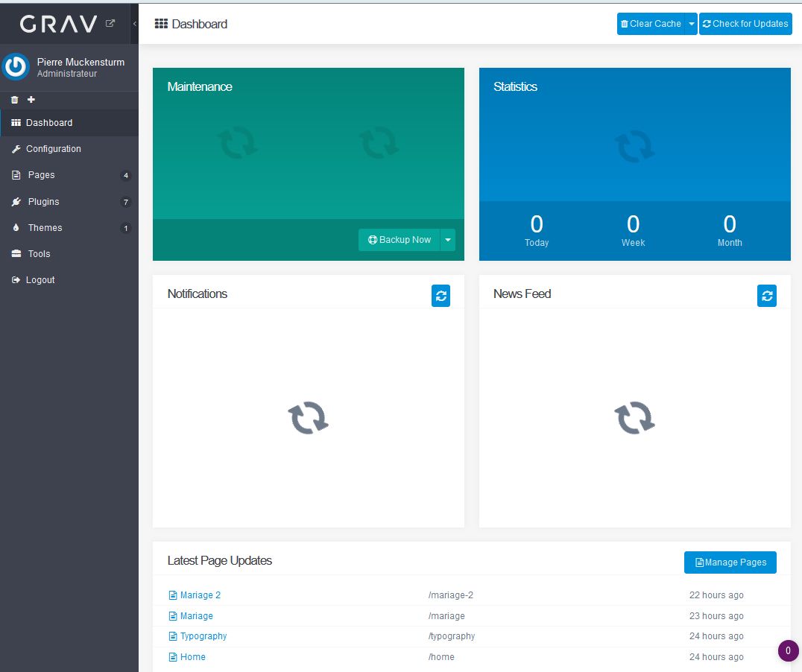802x672 pixels.
Task: Open the Mariage 2 page link
Action: coord(200,595)
